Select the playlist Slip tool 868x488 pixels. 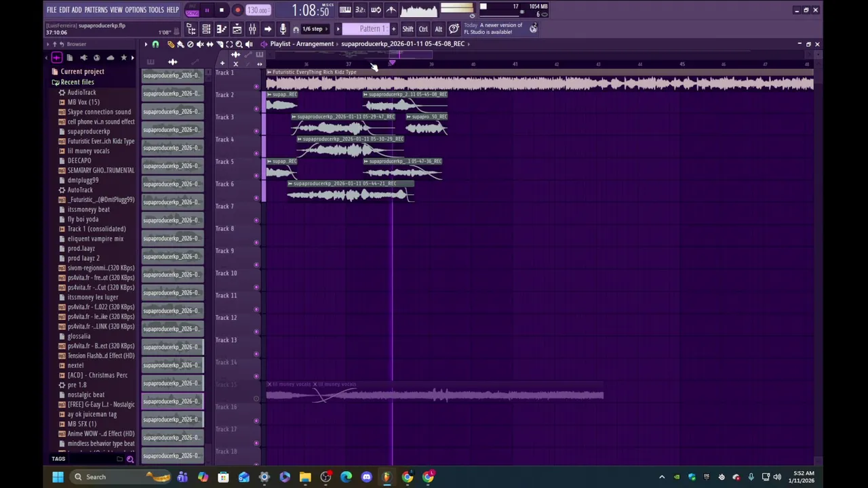click(x=210, y=44)
